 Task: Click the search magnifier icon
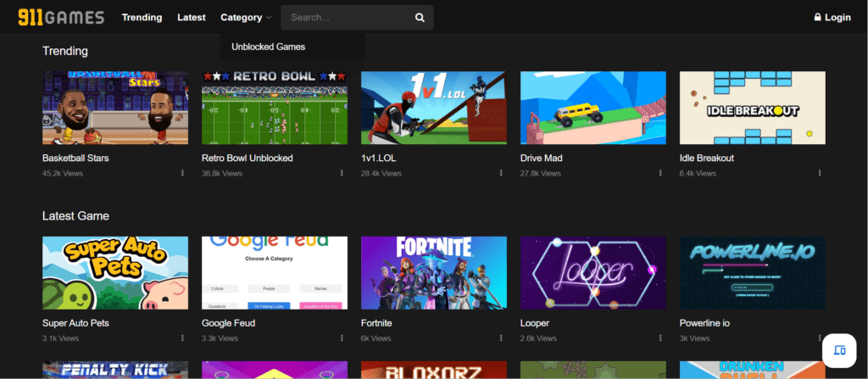coord(420,18)
